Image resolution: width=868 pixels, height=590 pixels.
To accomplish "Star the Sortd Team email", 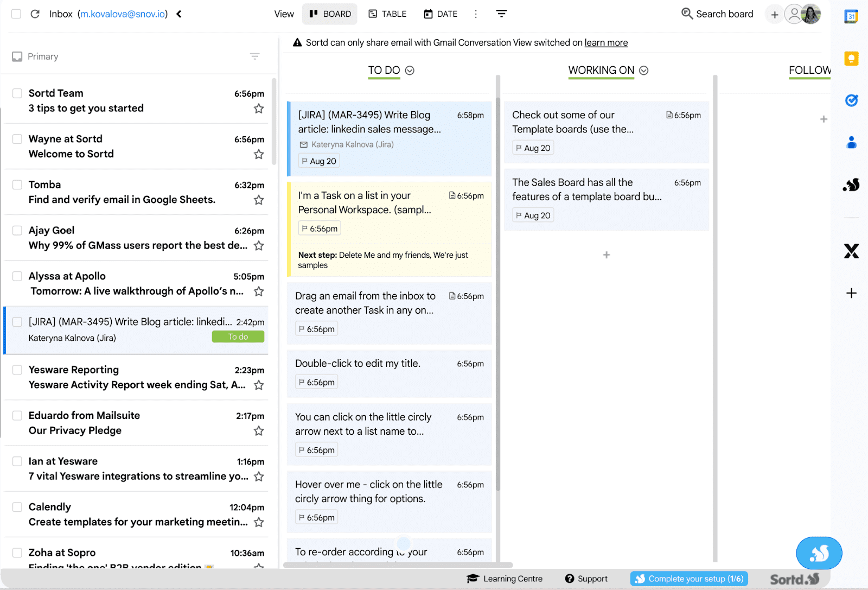I will (x=259, y=109).
